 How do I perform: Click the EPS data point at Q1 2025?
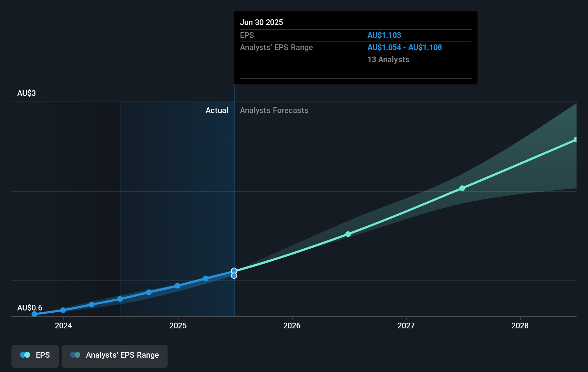pos(206,278)
